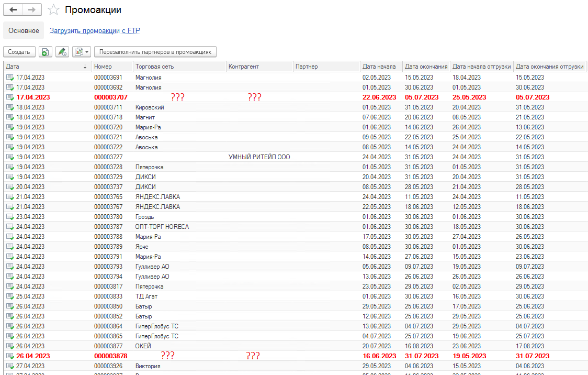588x375 pixels.
Task: Click the pencil edit-time toolbar icon
Action: click(x=62, y=52)
